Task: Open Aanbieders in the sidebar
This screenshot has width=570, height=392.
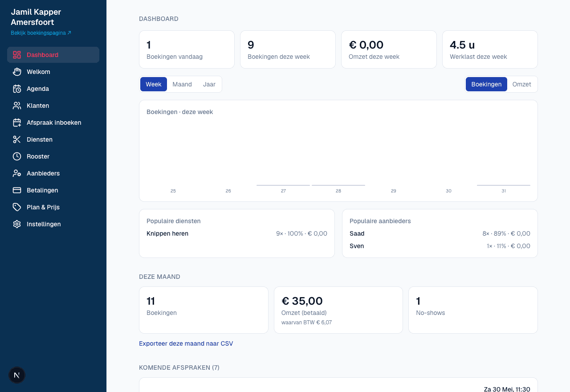Action: click(x=53, y=173)
